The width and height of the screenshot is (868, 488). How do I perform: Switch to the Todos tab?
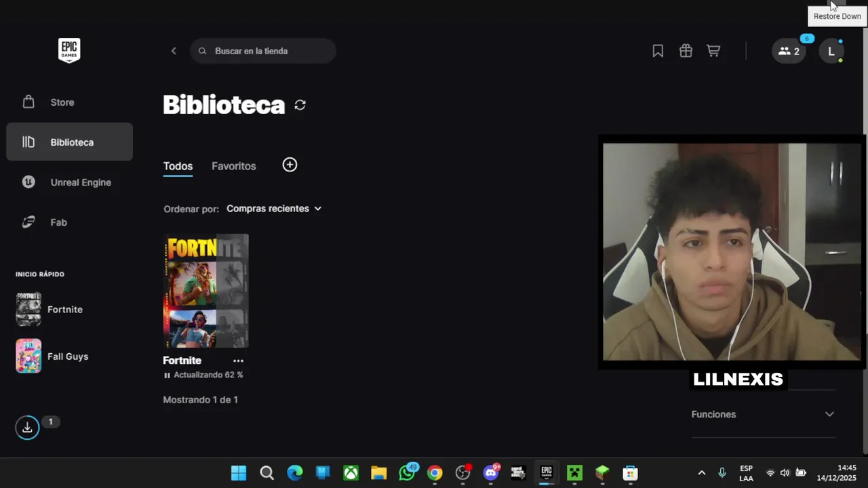178,166
